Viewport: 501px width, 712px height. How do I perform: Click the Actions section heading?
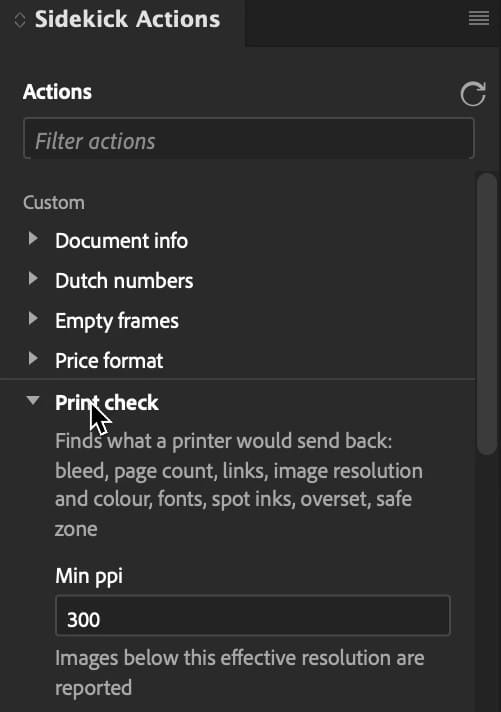point(57,92)
